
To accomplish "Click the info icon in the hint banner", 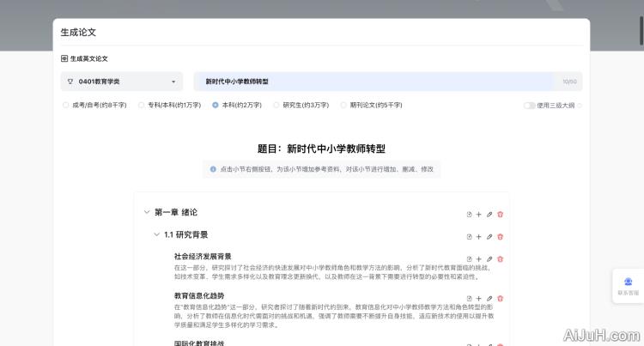I will tap(213, 169).
